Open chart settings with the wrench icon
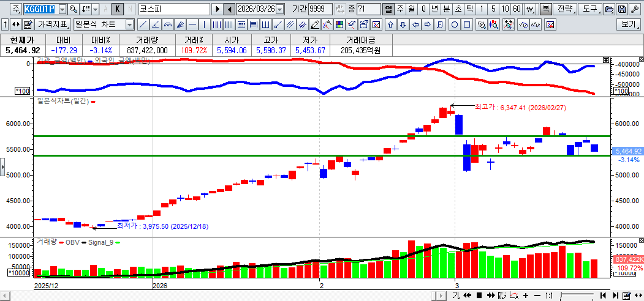 coord(634,9)
